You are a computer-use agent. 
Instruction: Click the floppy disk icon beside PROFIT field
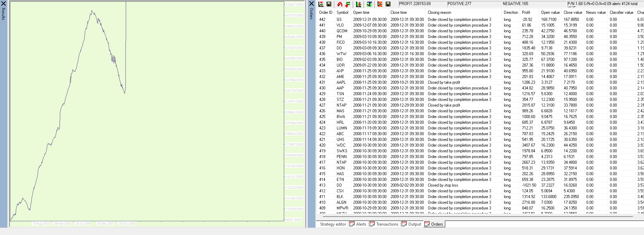(388, 4)
